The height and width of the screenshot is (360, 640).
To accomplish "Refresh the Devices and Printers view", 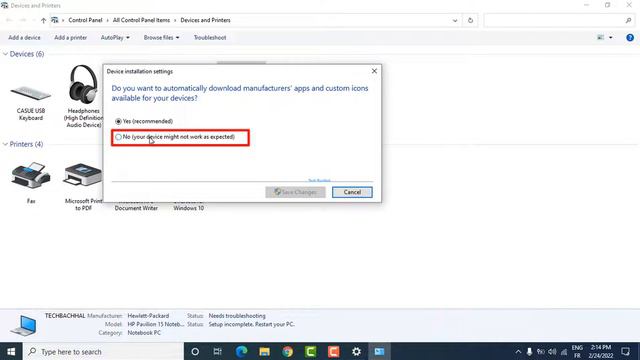I will [470, 20].
